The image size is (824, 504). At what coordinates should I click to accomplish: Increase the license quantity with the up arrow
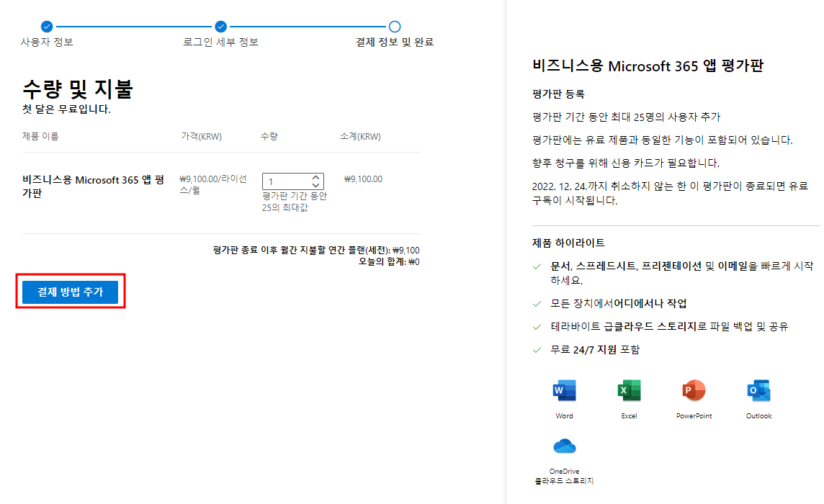point(316,177)
